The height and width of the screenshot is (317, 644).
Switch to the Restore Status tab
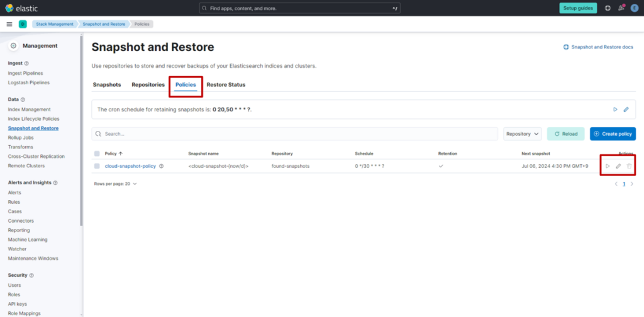[x=226, y=84]
